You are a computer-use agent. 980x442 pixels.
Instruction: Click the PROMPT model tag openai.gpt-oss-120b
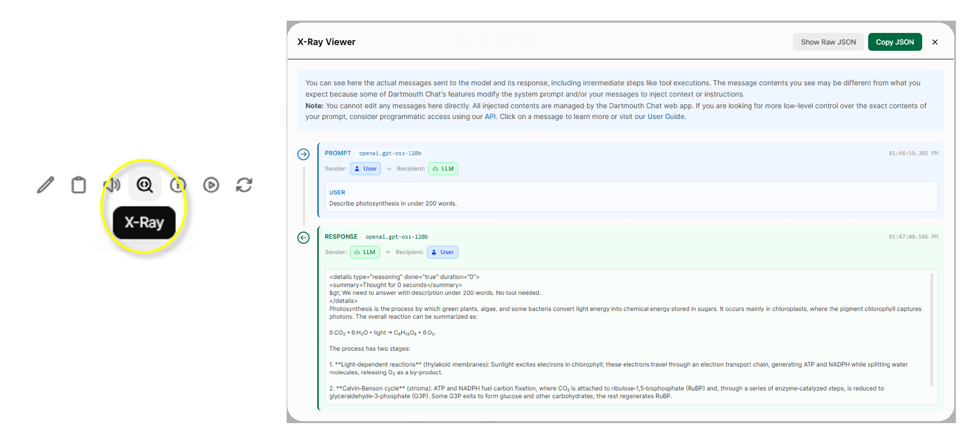(390, 153)
